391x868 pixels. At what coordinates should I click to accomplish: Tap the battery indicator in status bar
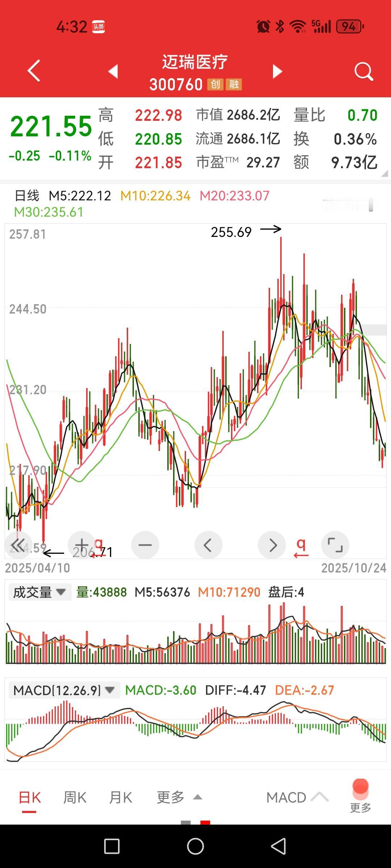coord(350,27)
